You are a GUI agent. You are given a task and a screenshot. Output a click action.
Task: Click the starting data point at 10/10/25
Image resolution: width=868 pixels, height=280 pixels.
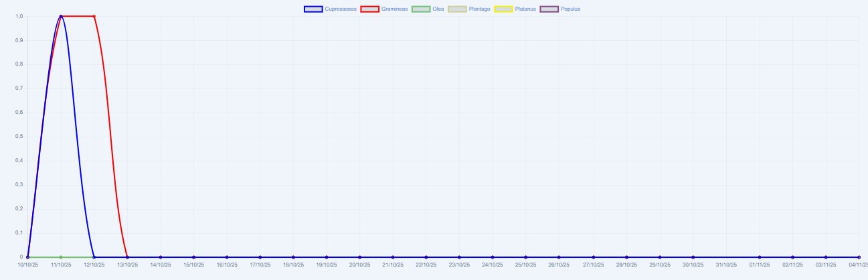coord(27,257)
